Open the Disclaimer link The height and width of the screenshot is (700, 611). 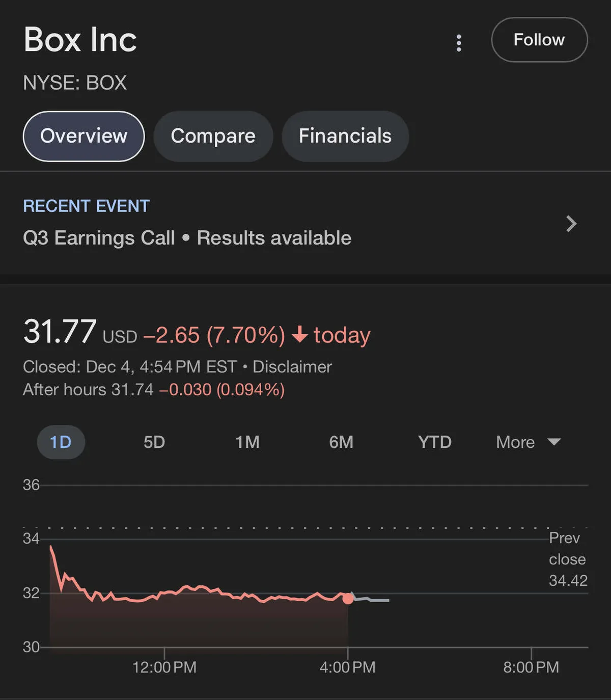coord(292,367)
